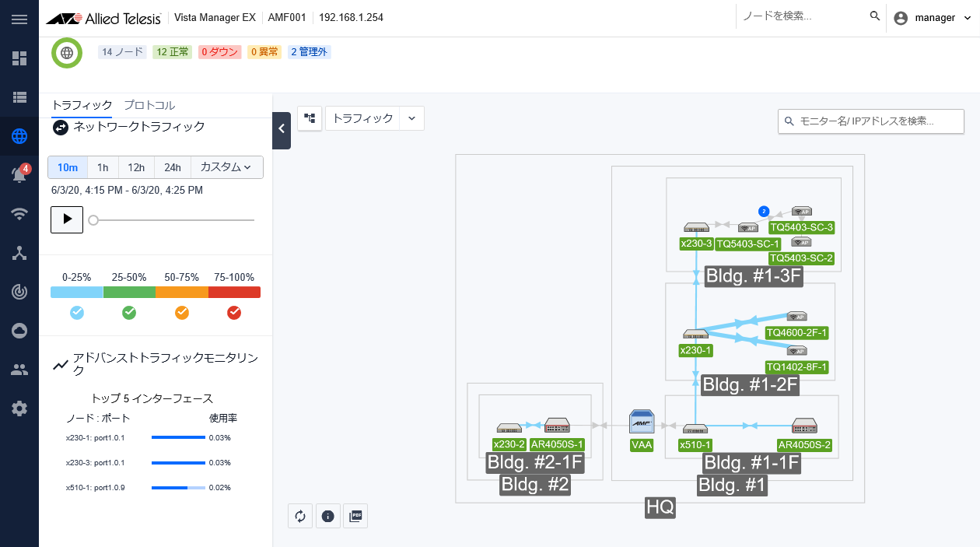
Task: Open the cloud icon in sidebar
Action: click(x=19, y=331)
